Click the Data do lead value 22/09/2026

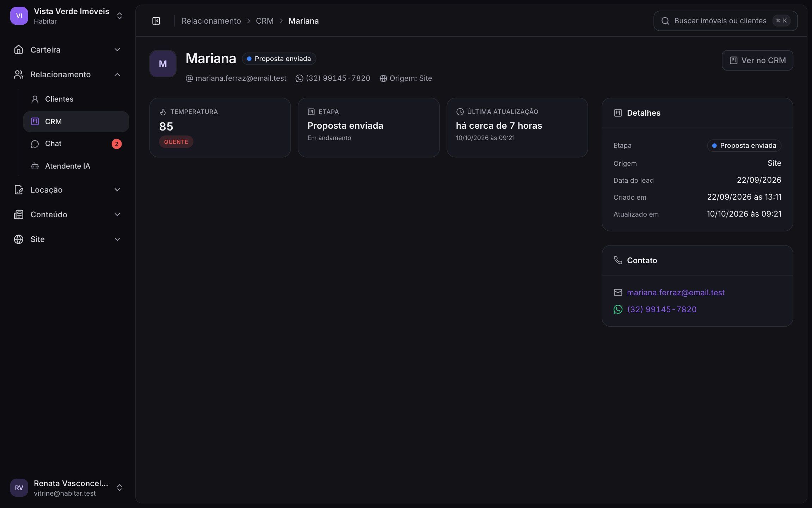[759, 180]
